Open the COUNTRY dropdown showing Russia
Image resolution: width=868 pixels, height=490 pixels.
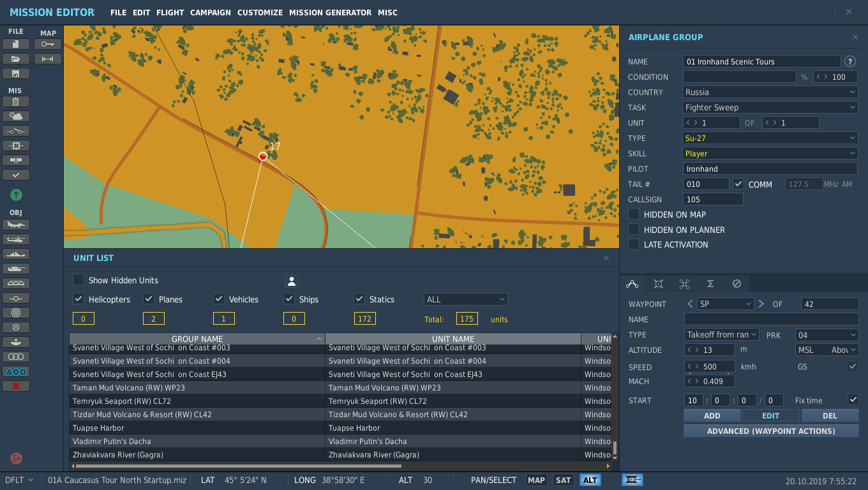(770, 92)
